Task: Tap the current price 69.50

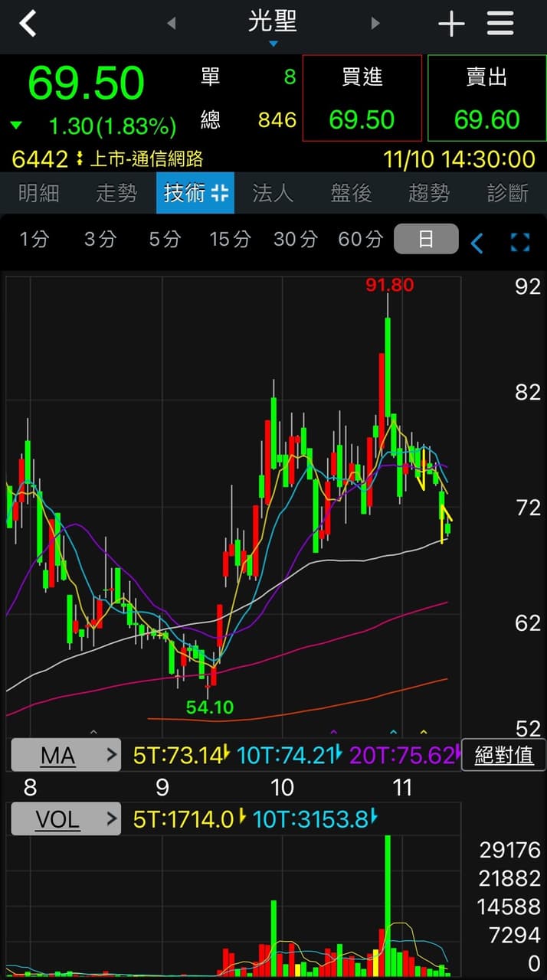Action: [x=86, y=83]
